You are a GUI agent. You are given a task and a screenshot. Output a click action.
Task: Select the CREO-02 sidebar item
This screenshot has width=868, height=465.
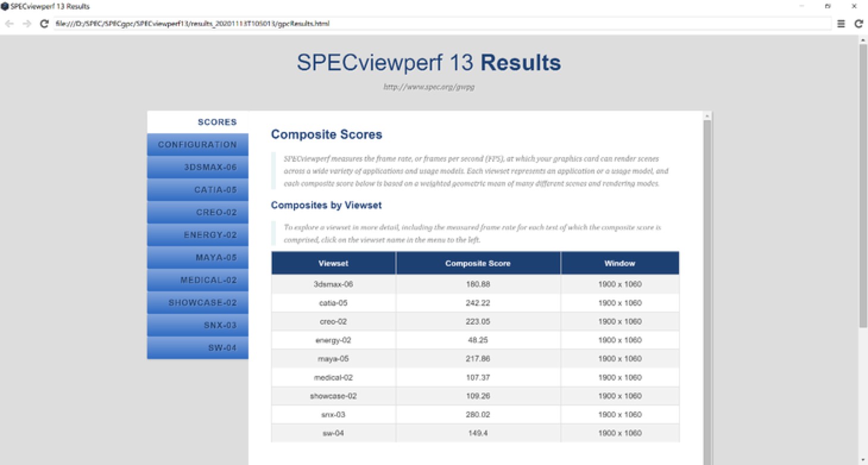[198, 212]
